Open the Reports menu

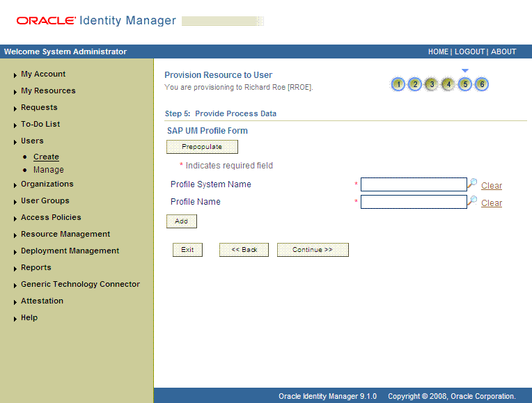pyautogui.click(x=36, y=267)
